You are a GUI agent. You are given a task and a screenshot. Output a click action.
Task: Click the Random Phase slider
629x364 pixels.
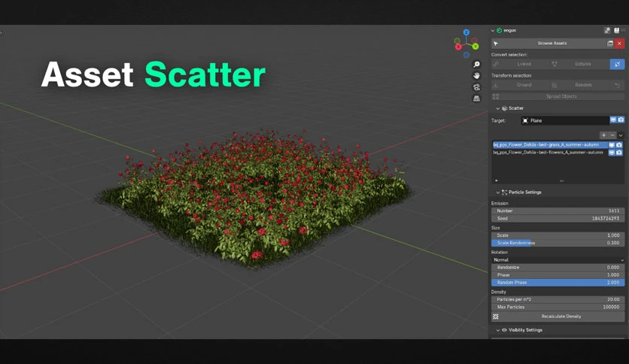point(558,283)
